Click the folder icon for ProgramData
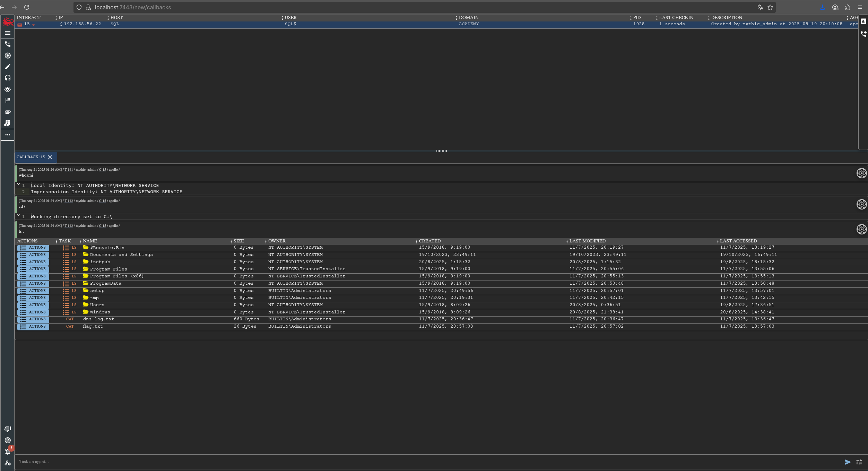The height and width of the screenshot is (471, 868). [86, 283]
